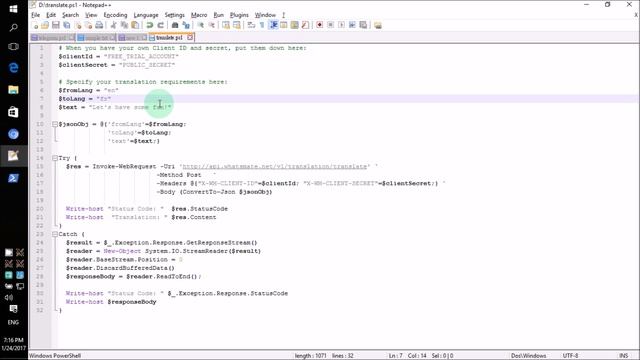Image resolution: width=640 pixels, height=360 pixels.
Task: Click Dos\Windows line ending in status bar
Action: point(529,356)
